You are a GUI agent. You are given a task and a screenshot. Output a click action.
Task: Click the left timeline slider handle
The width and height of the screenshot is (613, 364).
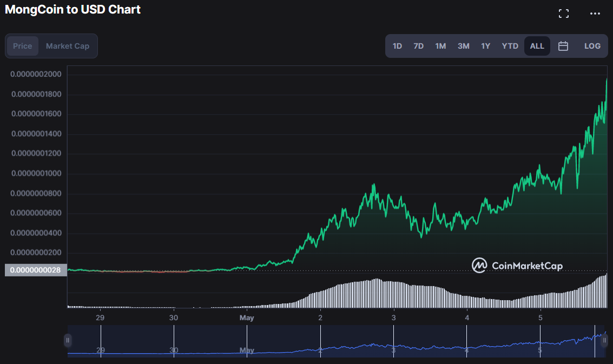[x=68, y=340]
